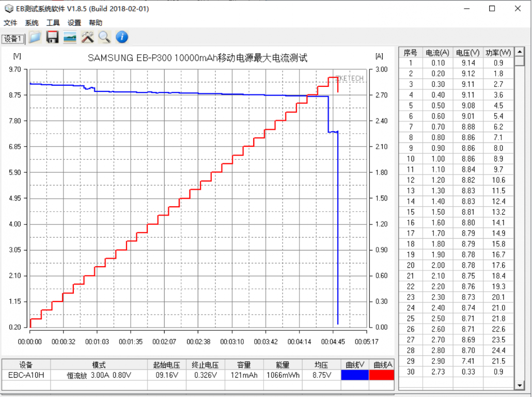Open the 帮助 menu
This screenshot has width=532, height=397.
tap(96, 23)
